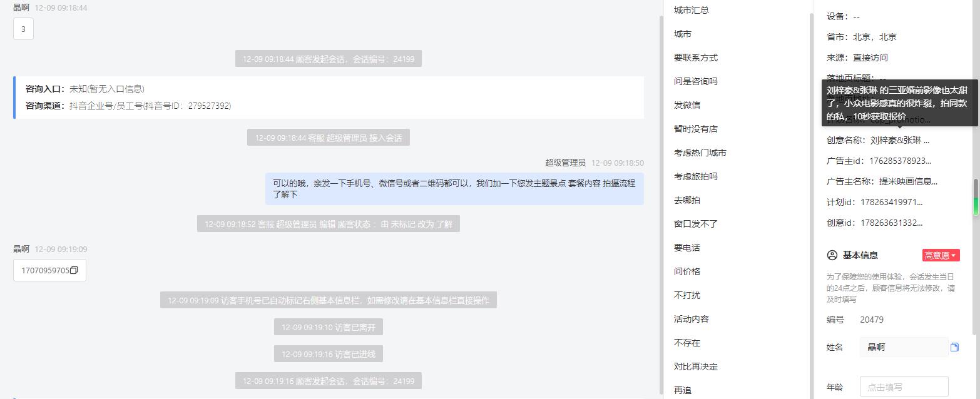
Task: Select the 要联系方式 quick reply
Action: [x=696, y=58]
